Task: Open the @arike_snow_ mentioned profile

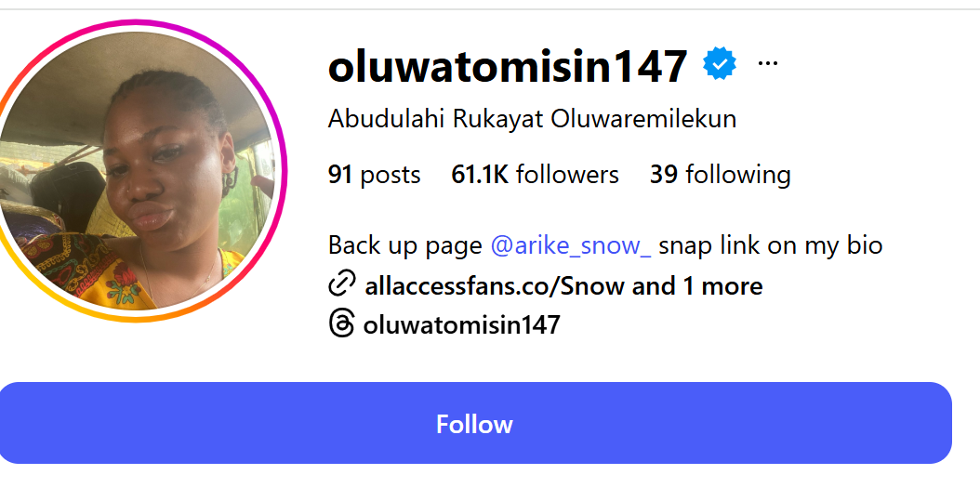Action: click(571, 245)
